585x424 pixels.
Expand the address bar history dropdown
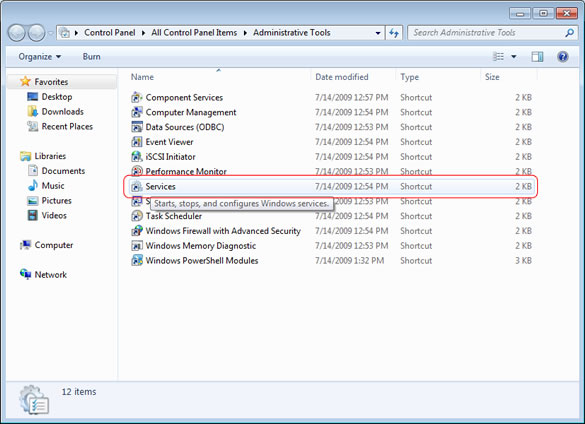click(378, 33)
